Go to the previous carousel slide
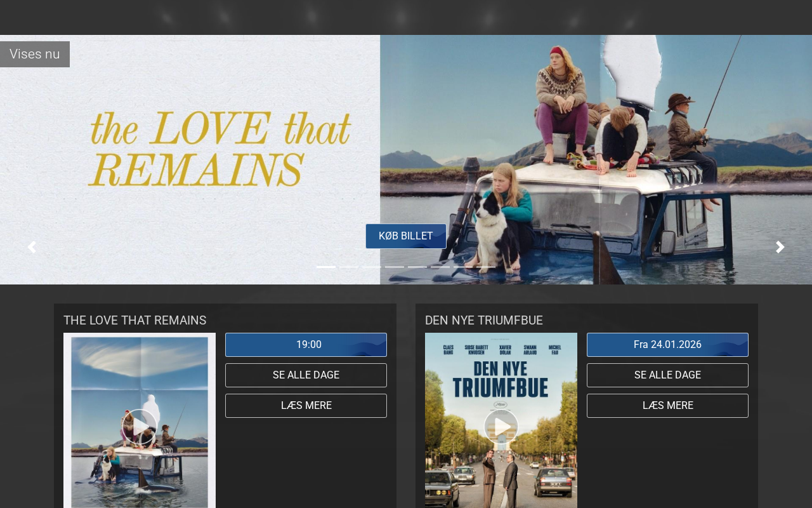 (32, 247)
